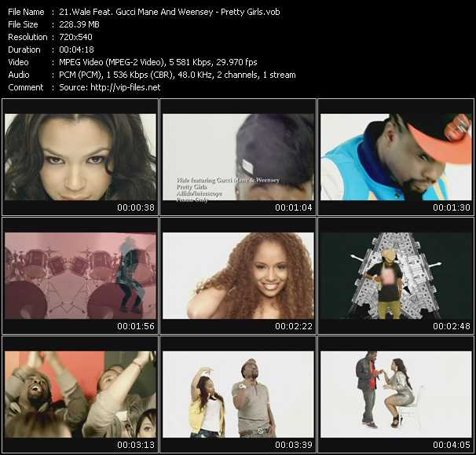Select the thumbnail at 00:01:04
This screenshot has height=455, width=476.
tap(238, 156)
